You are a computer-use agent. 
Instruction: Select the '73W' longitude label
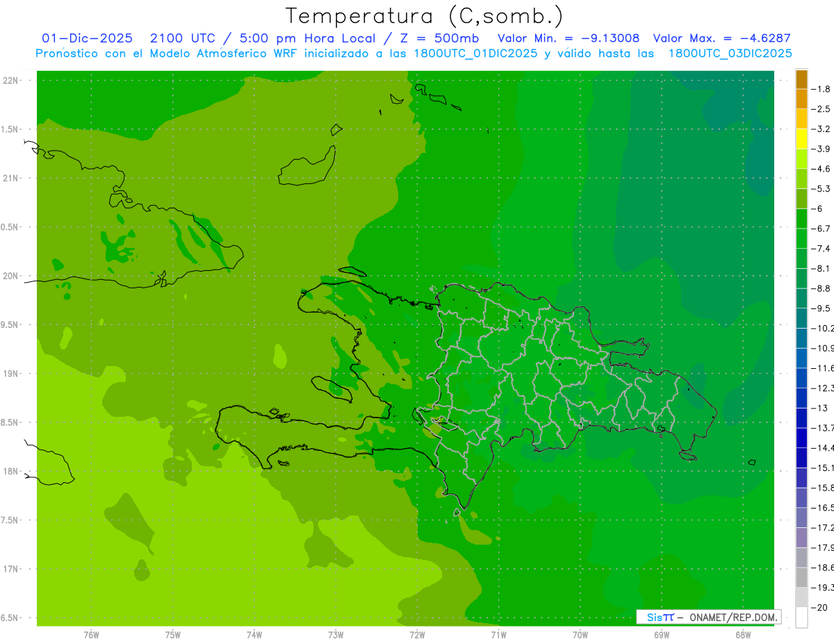pyautogui.click(x=336, y=635)
